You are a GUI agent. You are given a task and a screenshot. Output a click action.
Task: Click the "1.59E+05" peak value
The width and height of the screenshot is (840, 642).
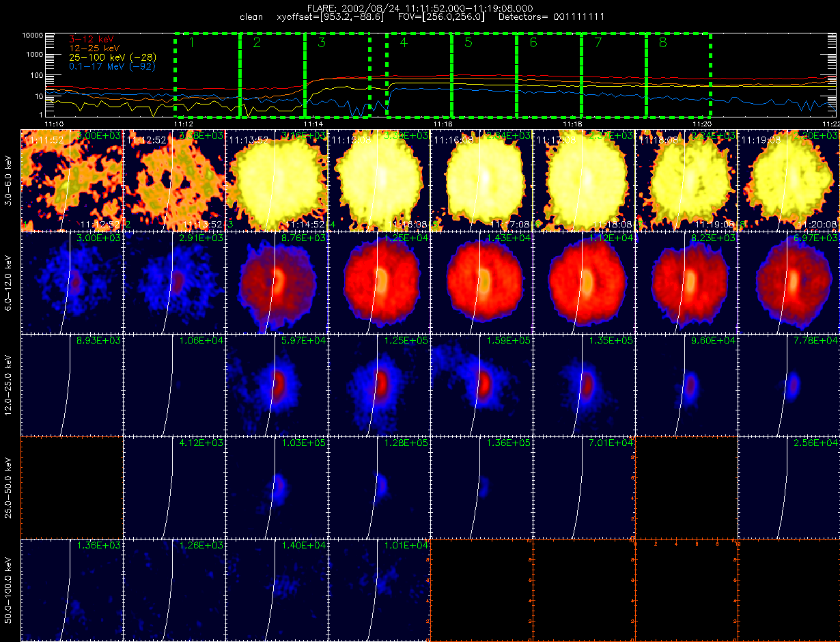point(509,340)
